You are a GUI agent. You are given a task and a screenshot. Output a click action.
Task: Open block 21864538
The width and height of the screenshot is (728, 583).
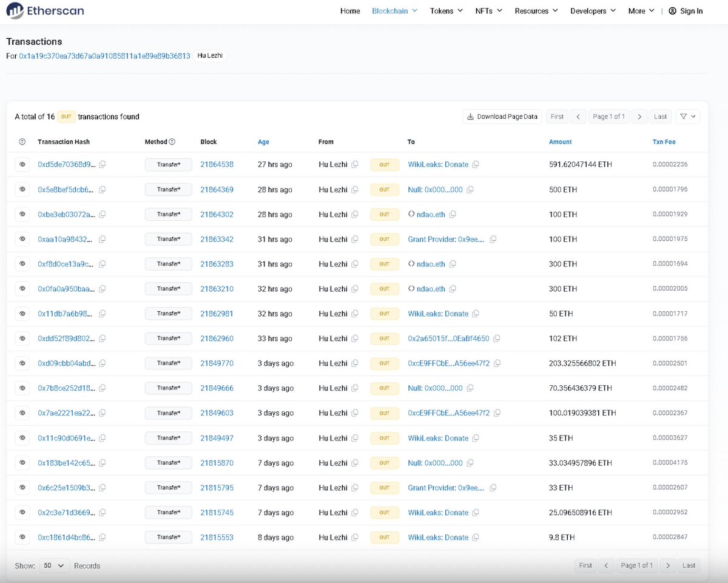tap(217, 164)
